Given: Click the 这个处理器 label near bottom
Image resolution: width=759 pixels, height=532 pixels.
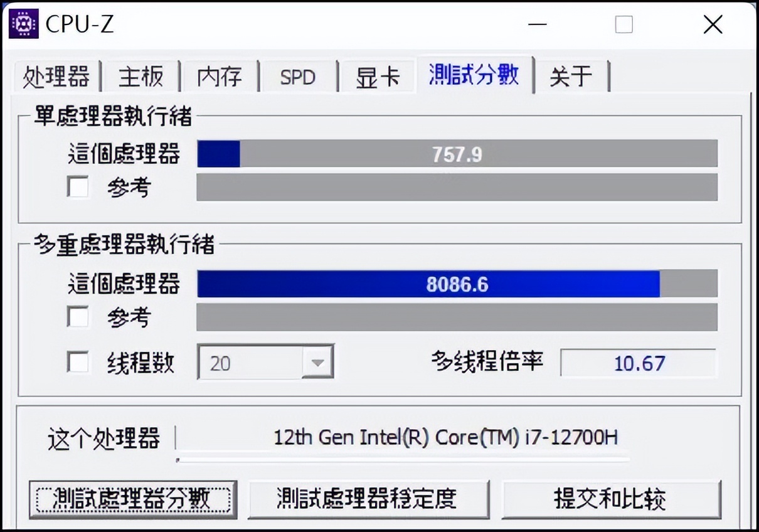Looking at the screenshot, I should click(104, 439).
